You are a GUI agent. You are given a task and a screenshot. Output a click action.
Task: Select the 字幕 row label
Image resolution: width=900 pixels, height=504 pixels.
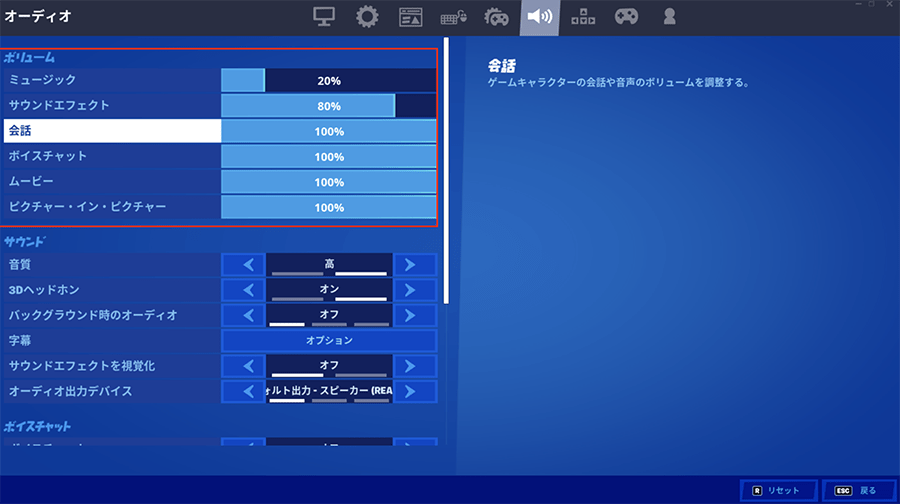[112, 340]
